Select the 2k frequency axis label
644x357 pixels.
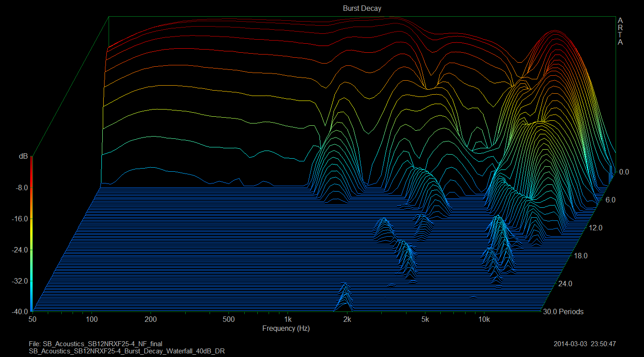coord(347,320)
